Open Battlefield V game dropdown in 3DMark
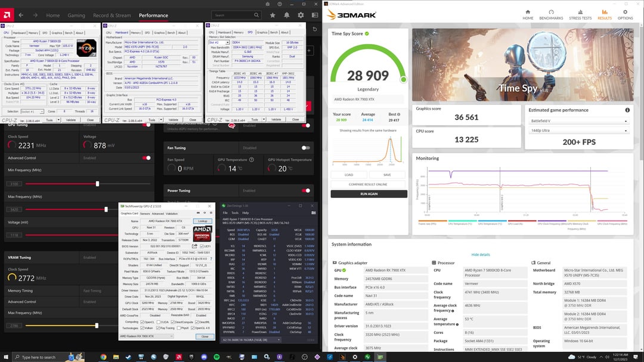This screenshot has width=644, height=362. tap(578, 121)
